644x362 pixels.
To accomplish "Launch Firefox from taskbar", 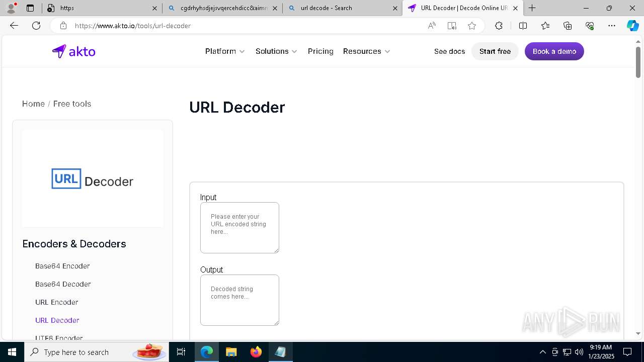I will point(256,352).
